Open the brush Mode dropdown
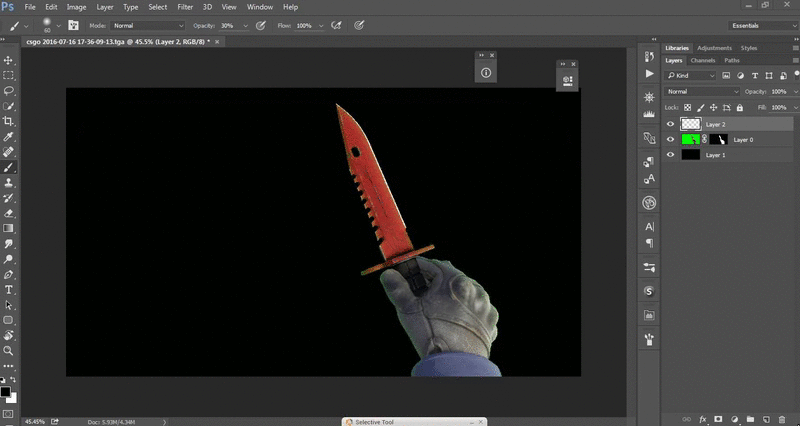800x426 pixels. 147,25
